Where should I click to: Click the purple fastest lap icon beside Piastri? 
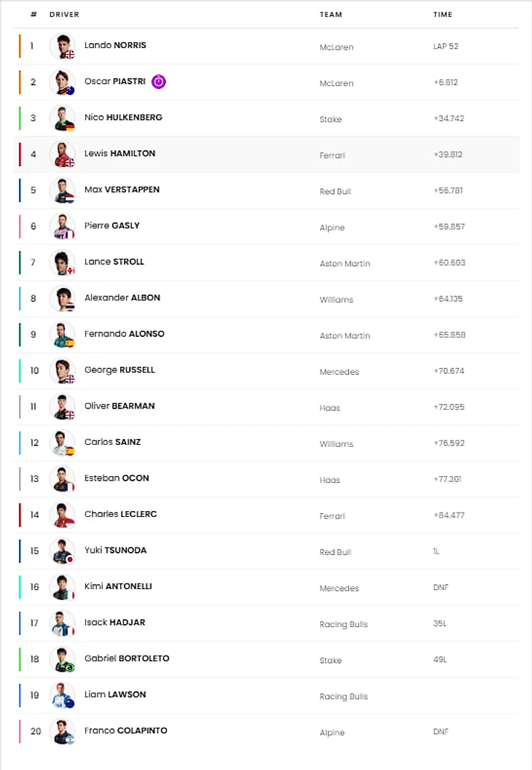158,82
